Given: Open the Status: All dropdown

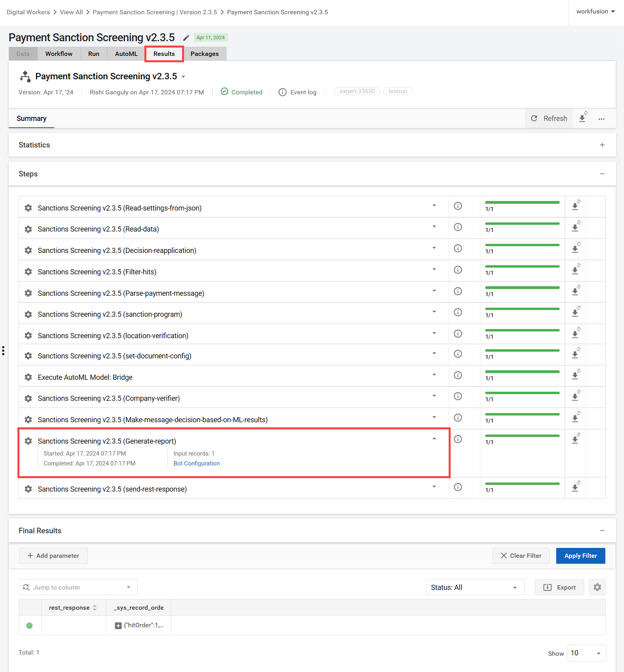Looking at the screenshot, I should (475, 587).
